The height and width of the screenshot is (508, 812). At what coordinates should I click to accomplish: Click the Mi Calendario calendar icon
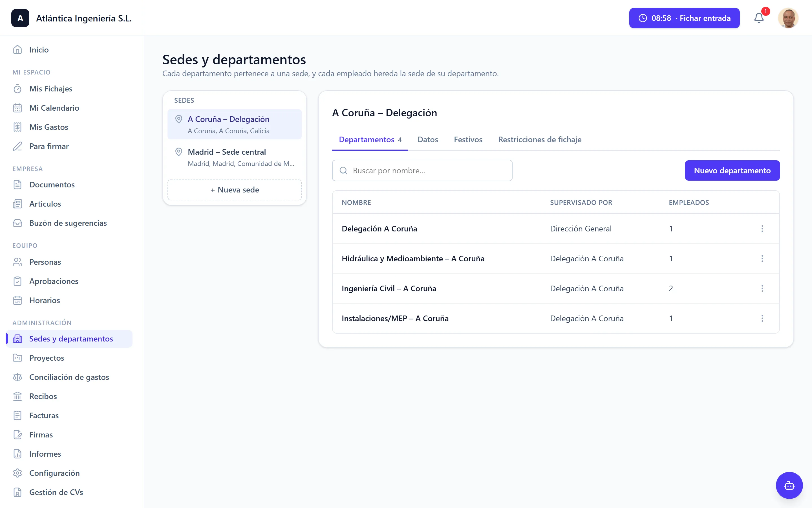coord(17,108)
